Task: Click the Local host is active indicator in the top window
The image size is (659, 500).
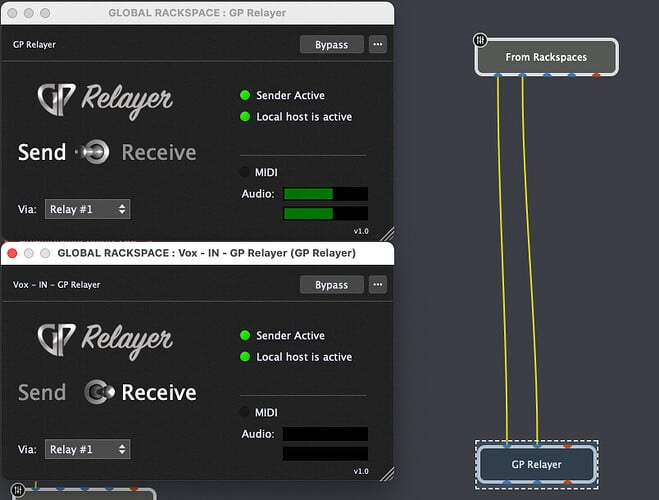Action: pos(245,116)
